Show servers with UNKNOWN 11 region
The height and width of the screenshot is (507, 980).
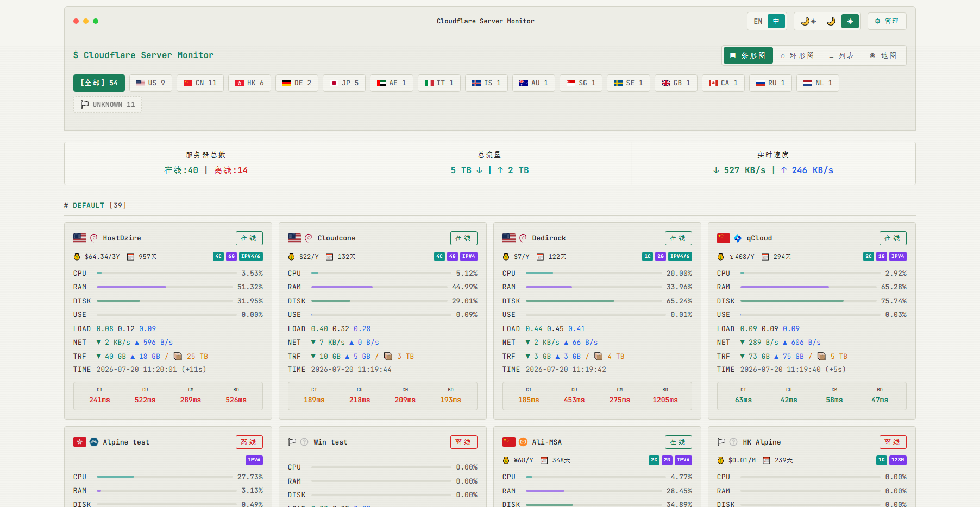108,105
